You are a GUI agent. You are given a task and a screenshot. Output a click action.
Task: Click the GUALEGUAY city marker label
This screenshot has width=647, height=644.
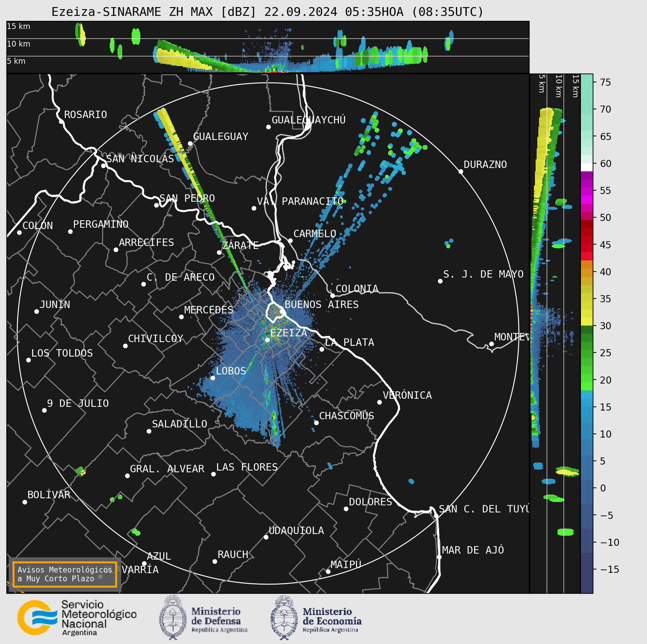[220, 137]
